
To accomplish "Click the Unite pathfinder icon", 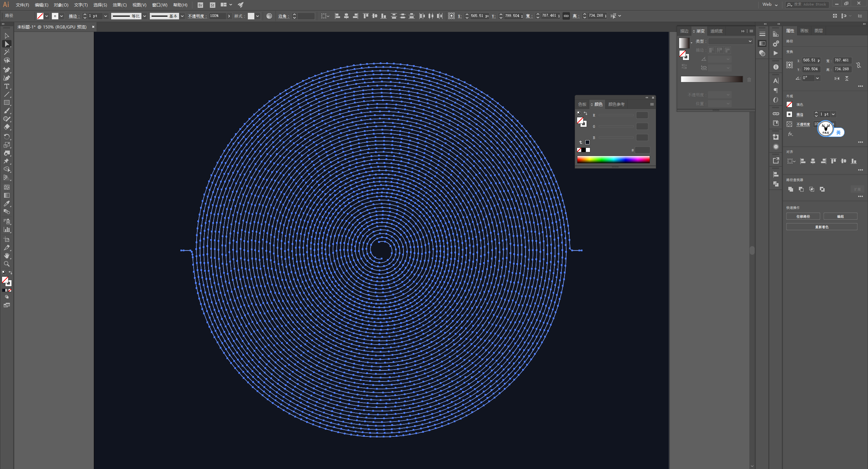I will click(791, 189).
